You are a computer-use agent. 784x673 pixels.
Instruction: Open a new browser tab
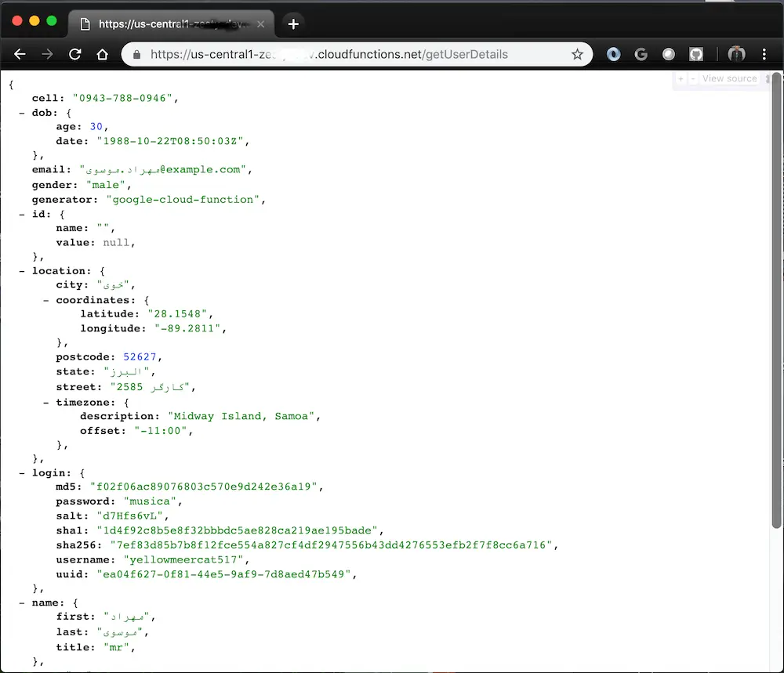(292, 24)
